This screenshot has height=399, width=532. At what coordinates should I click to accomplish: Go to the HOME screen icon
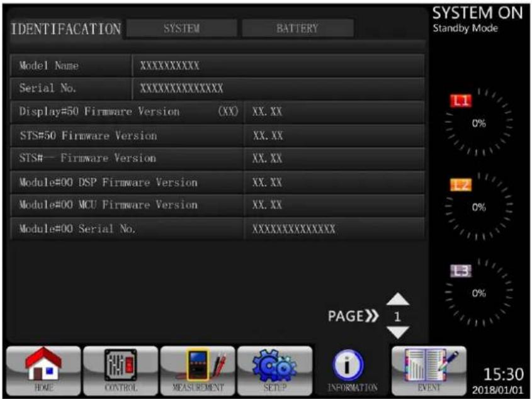coord(43,371)
